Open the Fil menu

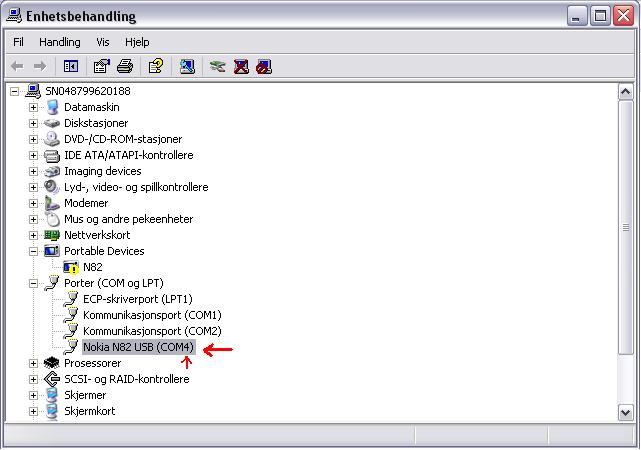(x=18, y=42)
